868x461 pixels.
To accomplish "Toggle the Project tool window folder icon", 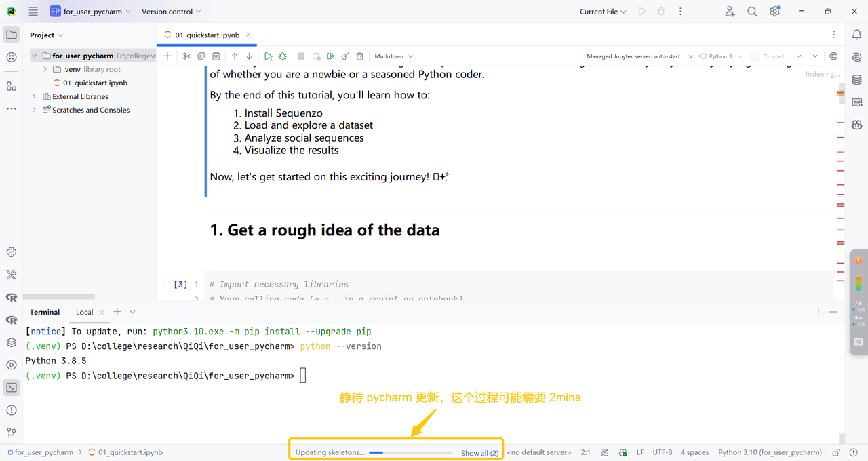I will tap(12, 35).
